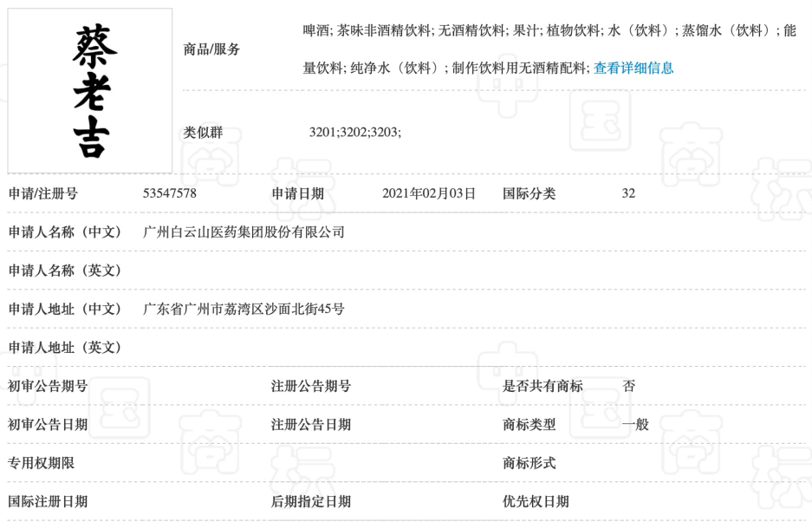Click the 商标形式 label
812x522 pixels.
coord(529,463)
